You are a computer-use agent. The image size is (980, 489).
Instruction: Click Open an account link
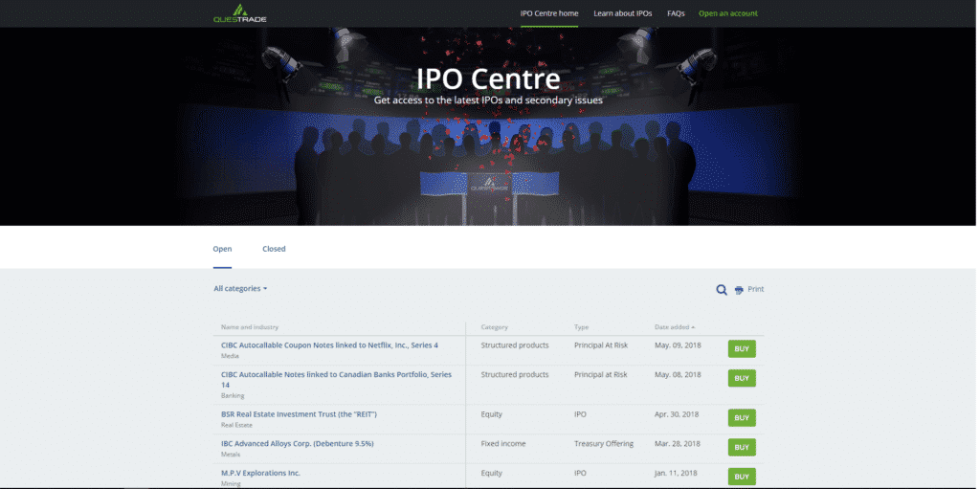727,13
